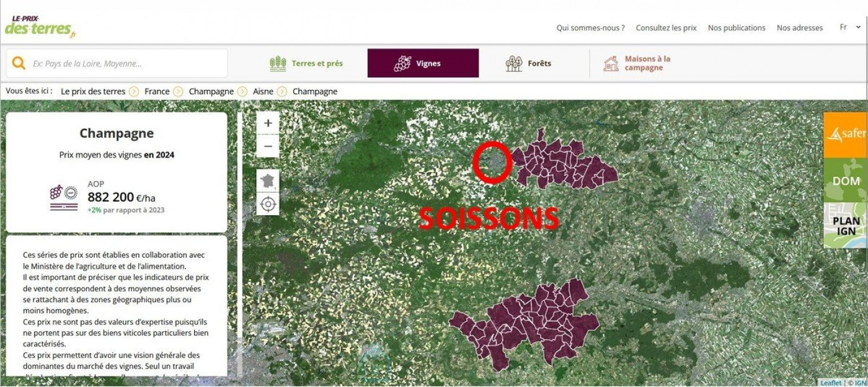Open the Qui sommes-nous link
The height and width of the screenshot is (387, 868).
(590, 28)
